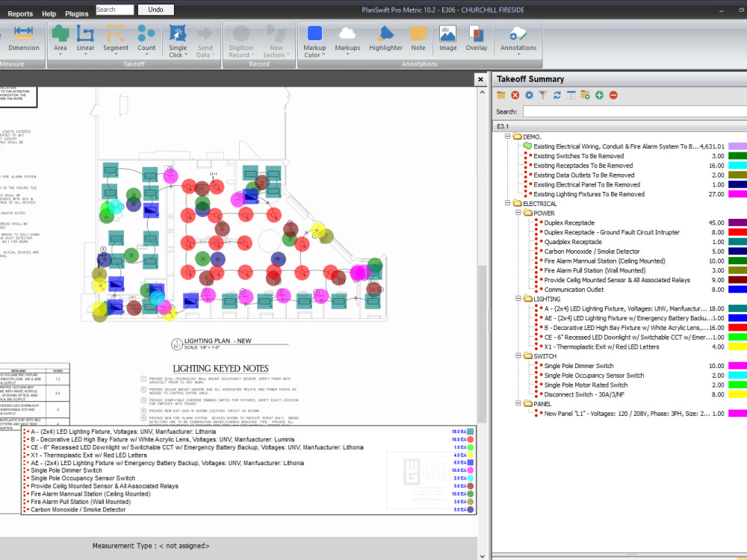Screen dimensions: 747x560
Task: Click the Undo button
Action: (x=156, y=10)
